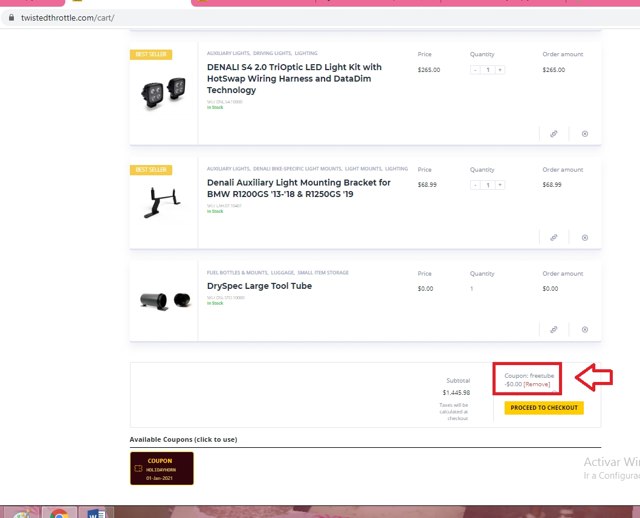Click the $68.99 order amount
640x518 pixels.
tap(552, 185)
